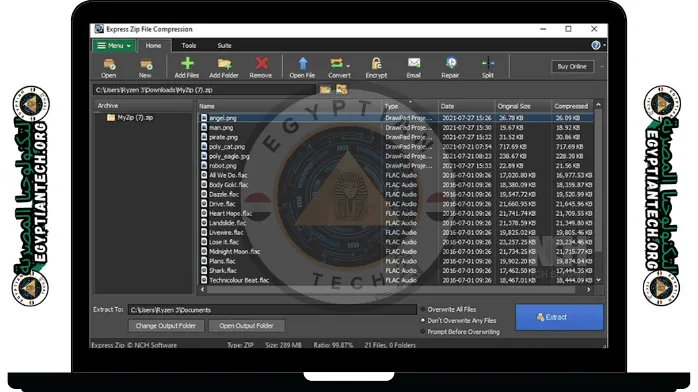This screenshot has height=392, width=698.
Task: Open an archive with the Open icon
Action: coord(109,64)
